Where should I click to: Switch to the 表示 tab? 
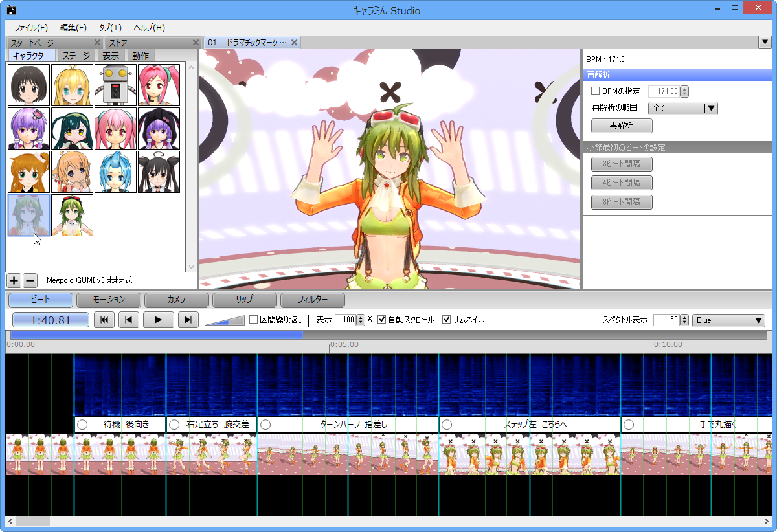pyautogui.click(x=110, y=56)
